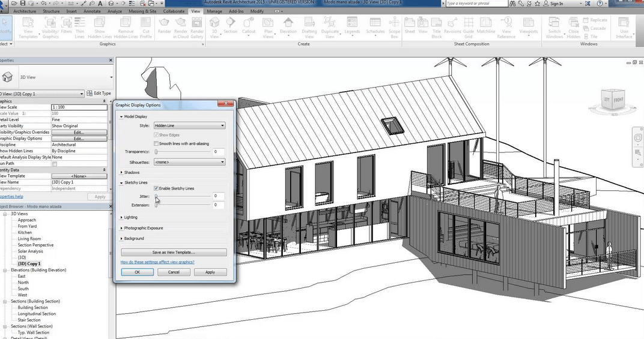Open the view graphics settings help link
Viewport: 644px width, 339px height.
point(157,262)
